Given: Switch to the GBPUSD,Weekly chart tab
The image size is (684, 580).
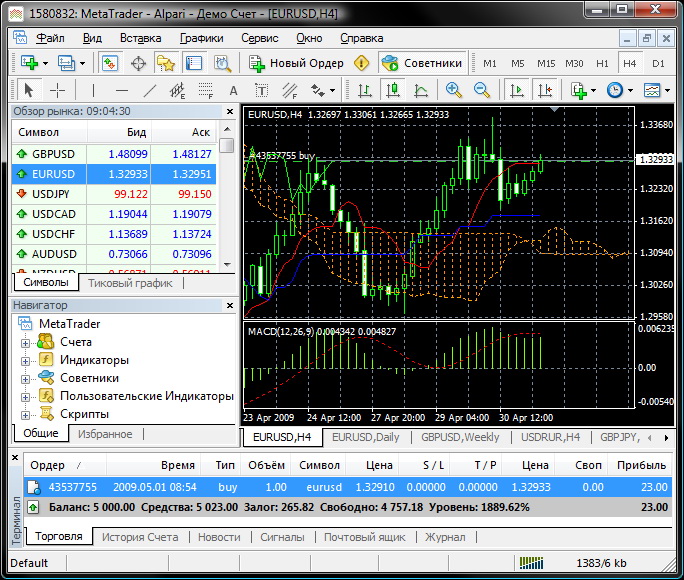Looking at the screenshot, I should 460,437.
